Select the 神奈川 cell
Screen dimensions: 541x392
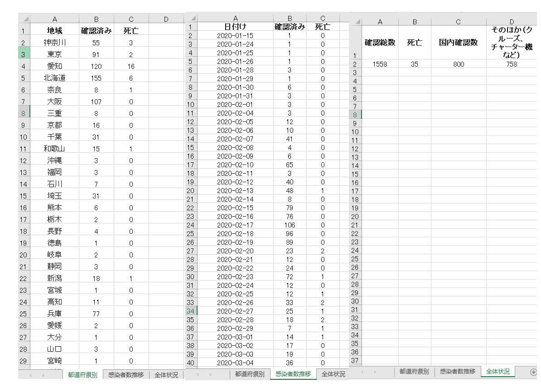[54, 43]
